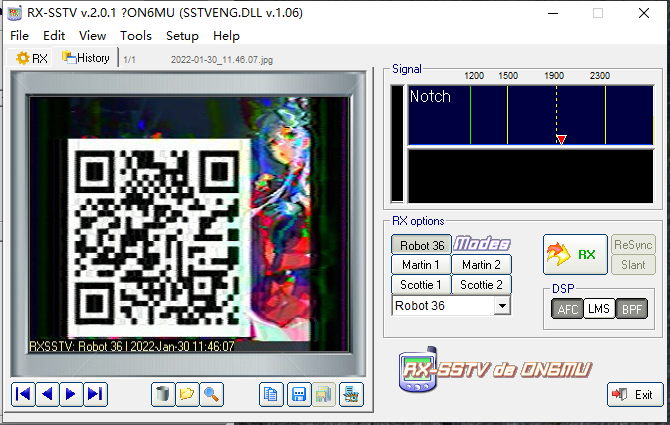Delete the image with the trash icon
This screenshot has width=670, height=425.
(163, 394)
